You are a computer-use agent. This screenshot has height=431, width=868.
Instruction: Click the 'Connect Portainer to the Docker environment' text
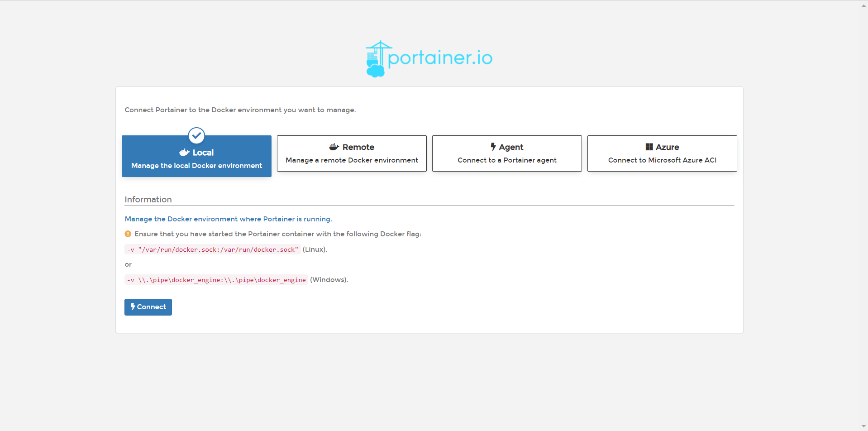pyautogui.click(x=240, y=110)
